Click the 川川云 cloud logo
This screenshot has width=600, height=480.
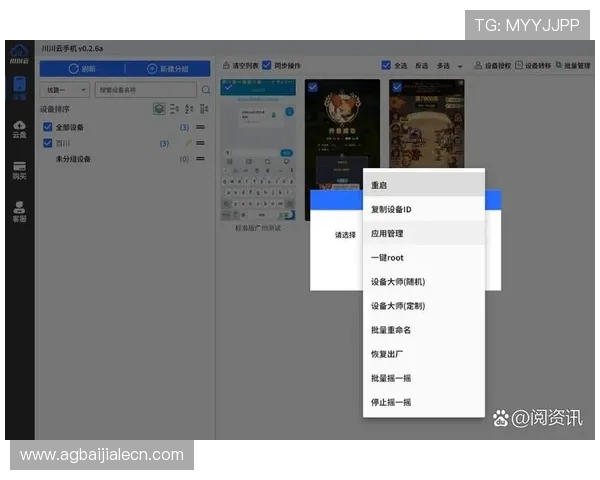(x=19, y=53)
